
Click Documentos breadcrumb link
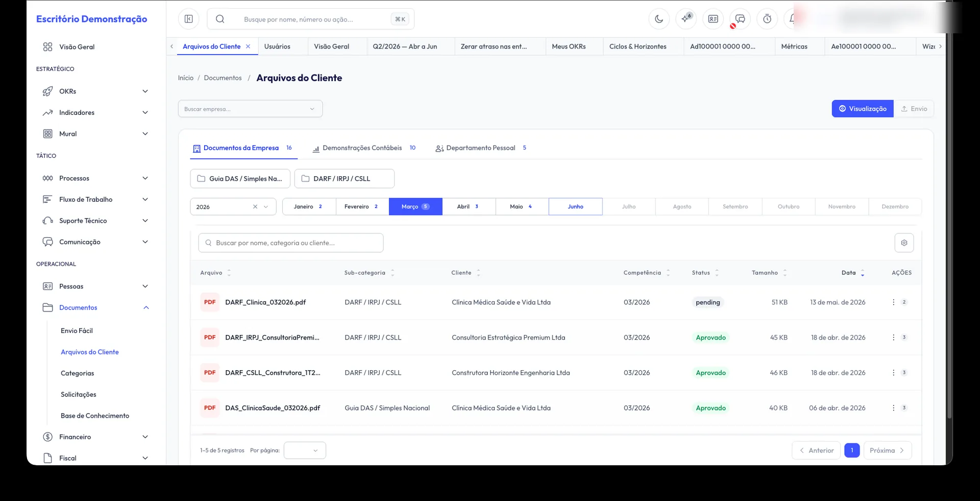pyautogui.click(x=223, y=78)
